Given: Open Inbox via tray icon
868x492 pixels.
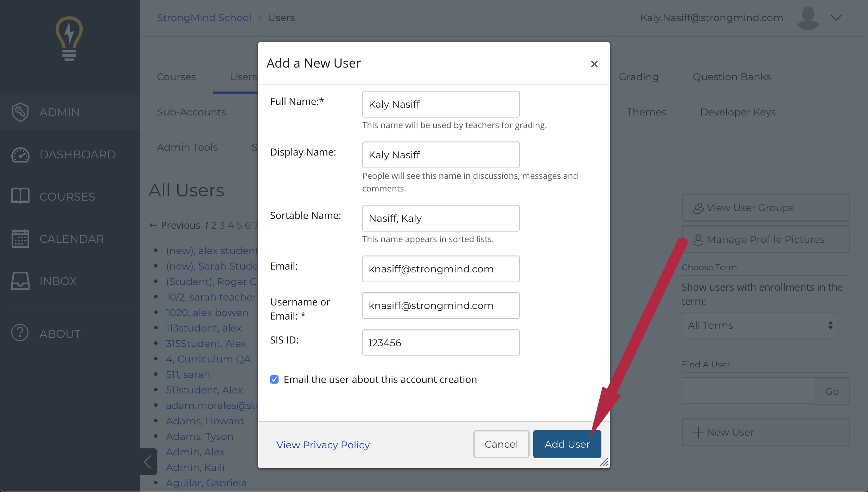Looking at the screenshot, I should pos(20,281).
